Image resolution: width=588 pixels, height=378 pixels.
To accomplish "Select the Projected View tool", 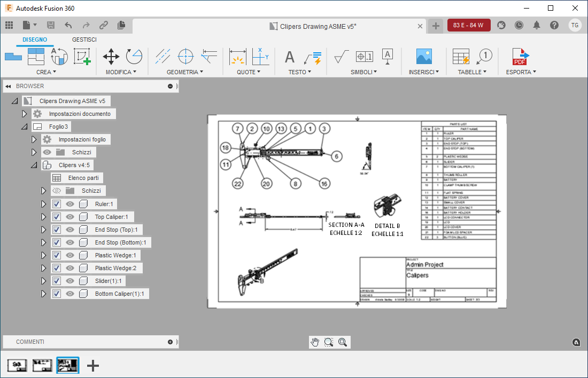I will coord(36,57).
